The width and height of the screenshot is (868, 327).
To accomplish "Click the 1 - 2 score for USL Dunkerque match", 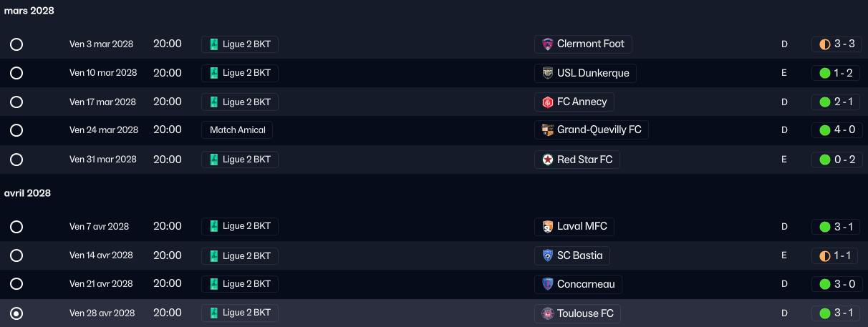I will (844, 73).
